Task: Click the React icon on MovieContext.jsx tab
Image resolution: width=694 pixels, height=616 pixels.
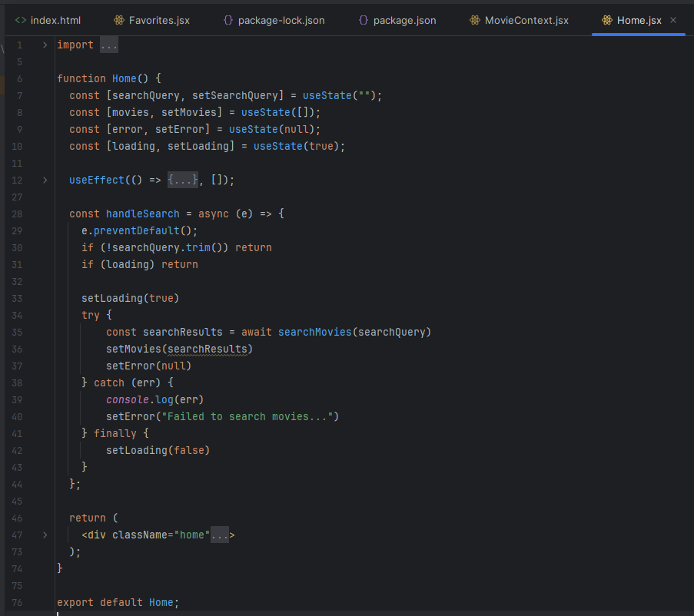Action: coord(475,20)
